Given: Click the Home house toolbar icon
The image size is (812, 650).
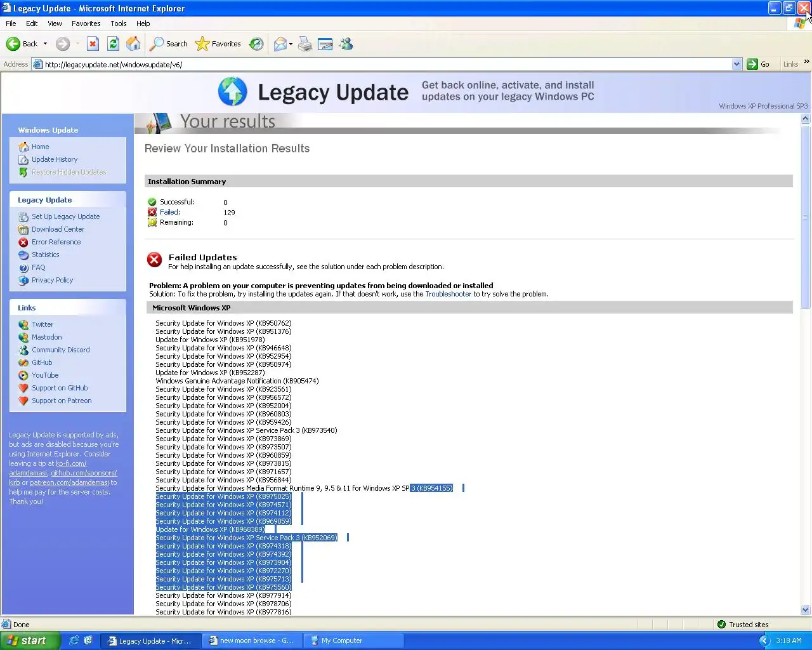Looking at the screenshot, I should (x=133, y=44).
